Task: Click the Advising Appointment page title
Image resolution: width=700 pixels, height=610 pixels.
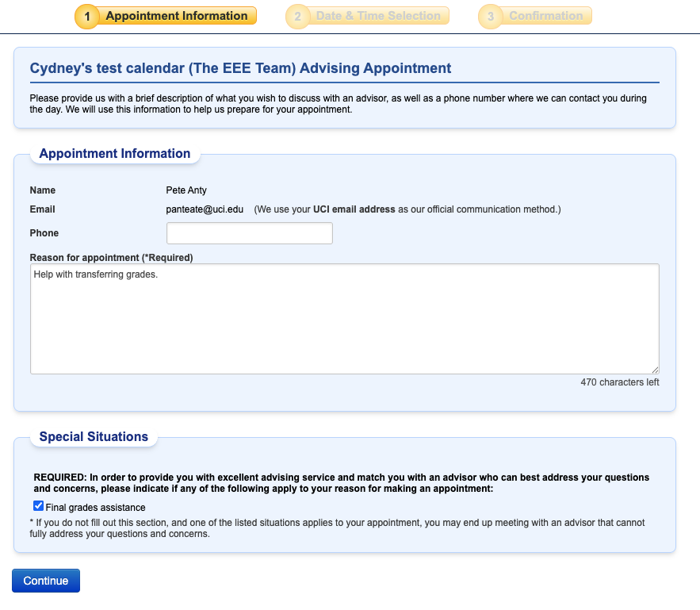Action: click(x=240, y=68)
